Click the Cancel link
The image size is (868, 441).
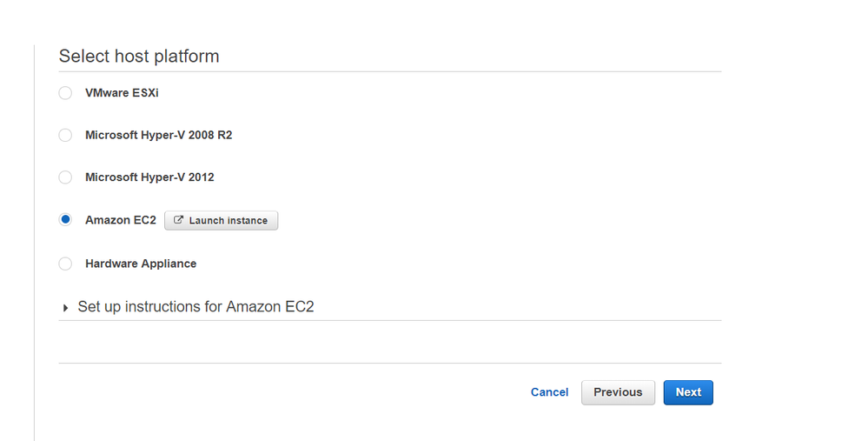coord(549,392)
